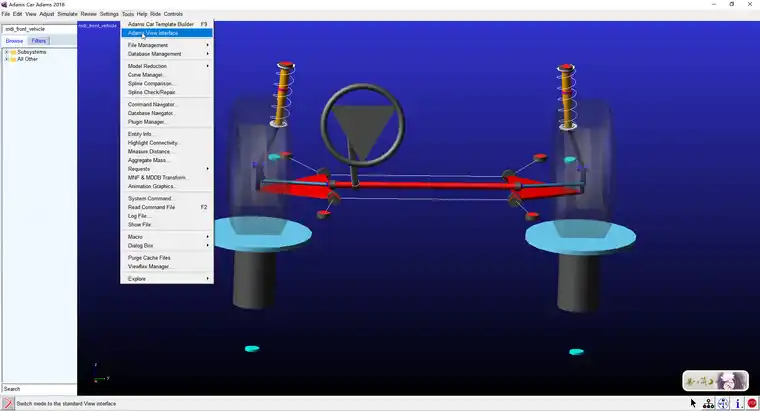Select Adams Car Template Builder entry

point(167,24)
